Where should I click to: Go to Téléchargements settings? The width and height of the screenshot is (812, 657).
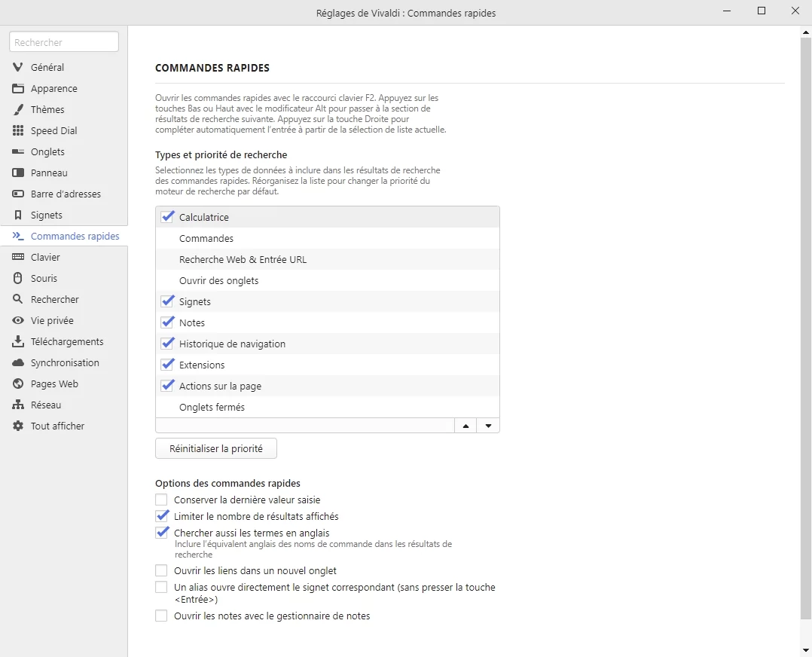(64, 341)
